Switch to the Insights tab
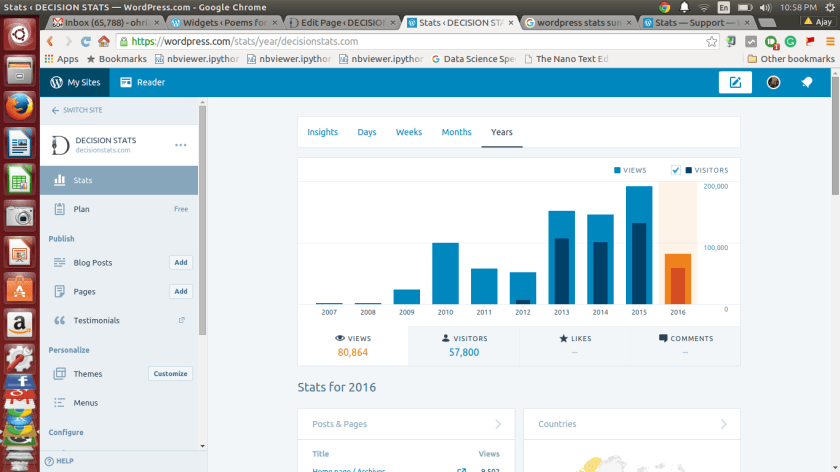The width and height of the screenshot is (840, 472). [322, 132]
